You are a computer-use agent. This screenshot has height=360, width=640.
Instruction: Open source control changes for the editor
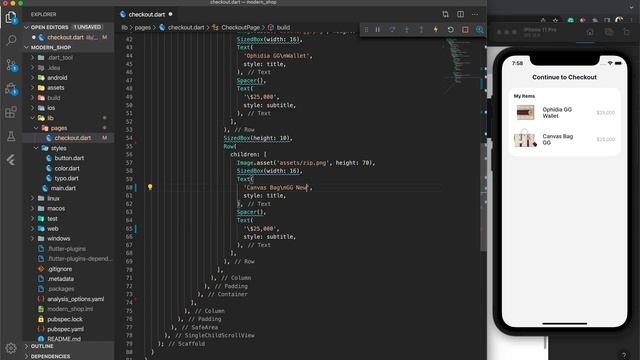445,14
